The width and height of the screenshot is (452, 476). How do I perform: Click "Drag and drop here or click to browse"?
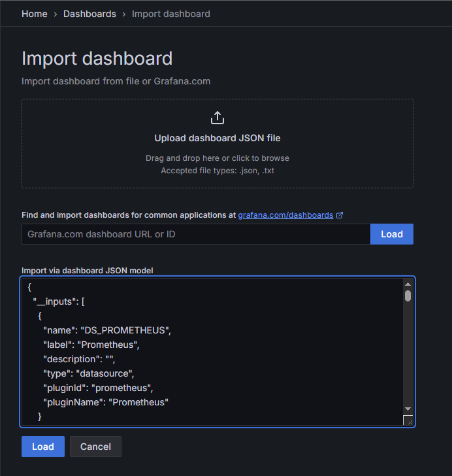point(218,158)
